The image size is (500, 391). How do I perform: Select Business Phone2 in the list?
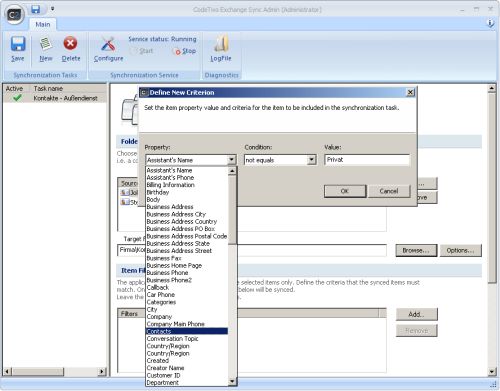(187, 280)
